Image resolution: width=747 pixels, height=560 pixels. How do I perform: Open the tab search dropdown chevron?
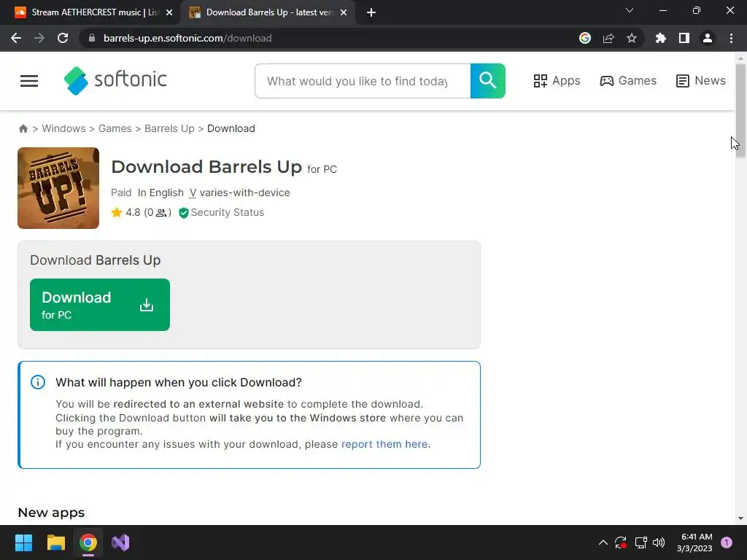click(x=630, y=10)
